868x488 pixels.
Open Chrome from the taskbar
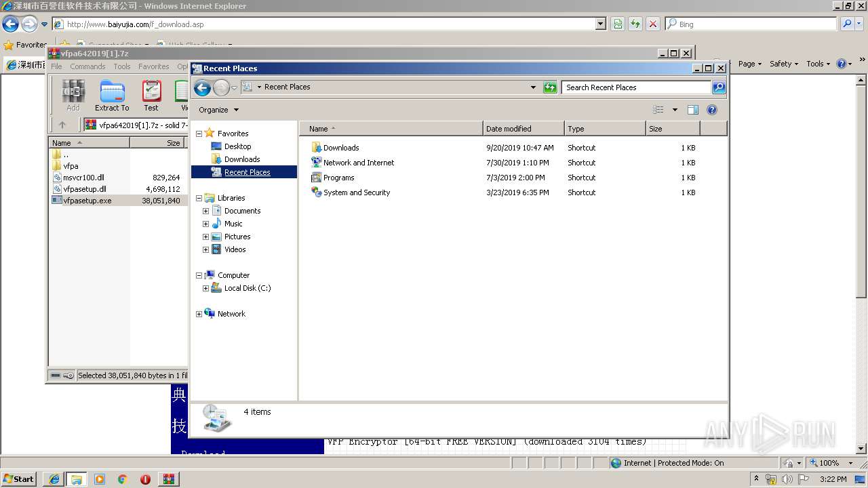point(123,479)
